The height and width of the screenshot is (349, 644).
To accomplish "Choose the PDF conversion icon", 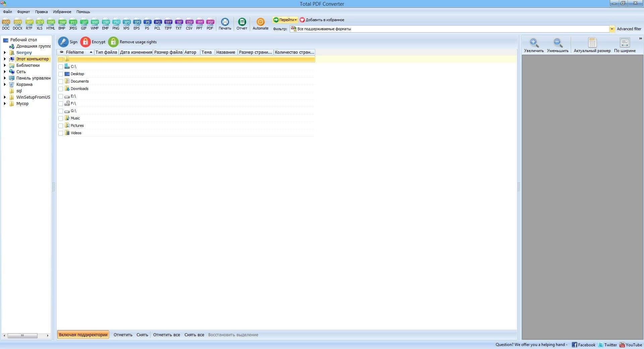I will (x=210, y=24).
